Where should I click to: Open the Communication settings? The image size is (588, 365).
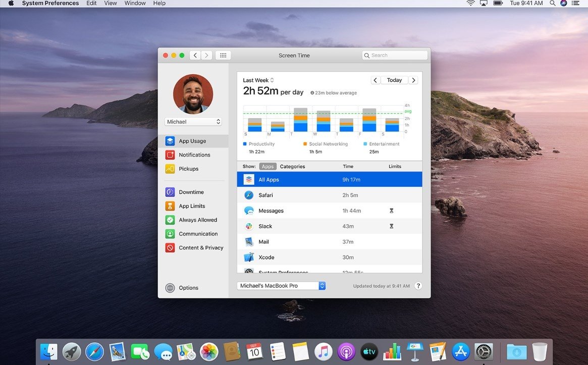click(199, 233)
